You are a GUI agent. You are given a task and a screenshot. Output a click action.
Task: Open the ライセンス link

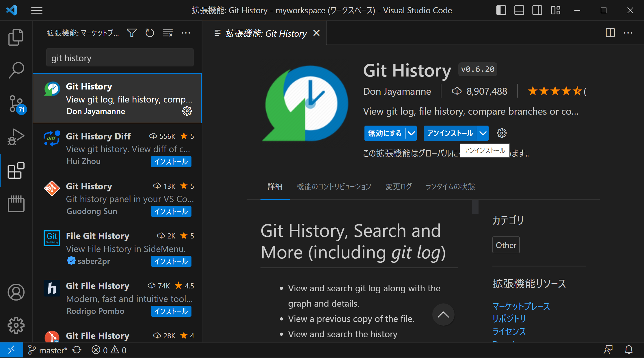(509, 331)
